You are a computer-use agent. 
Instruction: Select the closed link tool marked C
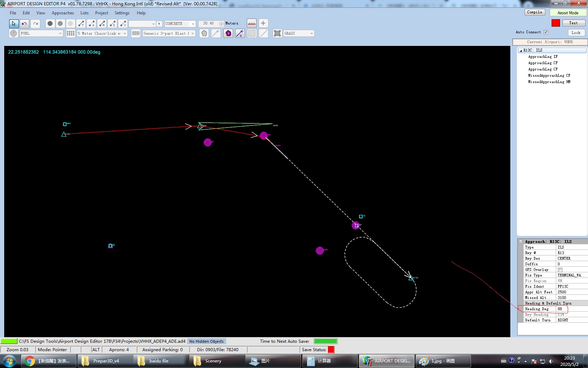(112, 23)
